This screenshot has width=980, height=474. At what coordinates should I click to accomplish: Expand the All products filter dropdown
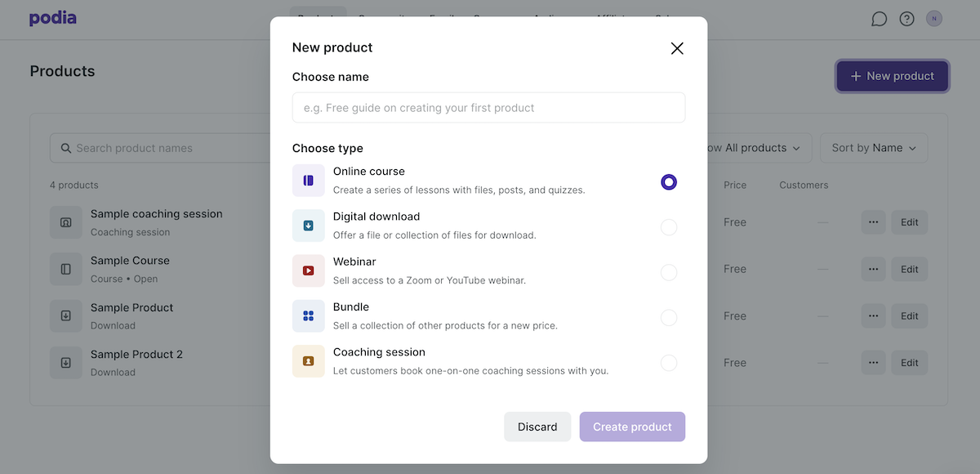759,148
